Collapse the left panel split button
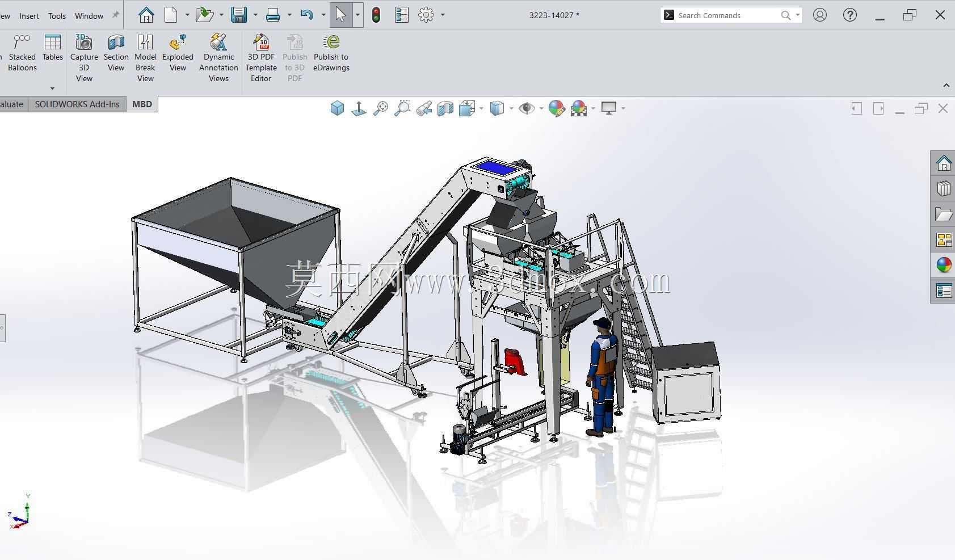This screenshot has height=560, width=955. click(x=857, y=108)
